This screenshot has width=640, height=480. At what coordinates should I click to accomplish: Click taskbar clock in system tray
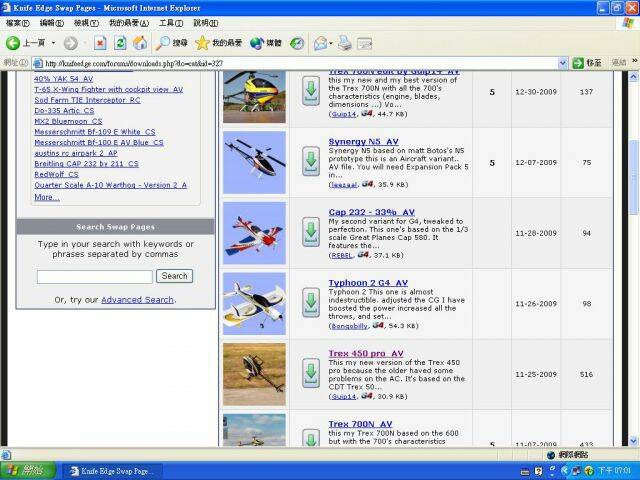click(615, 471)
